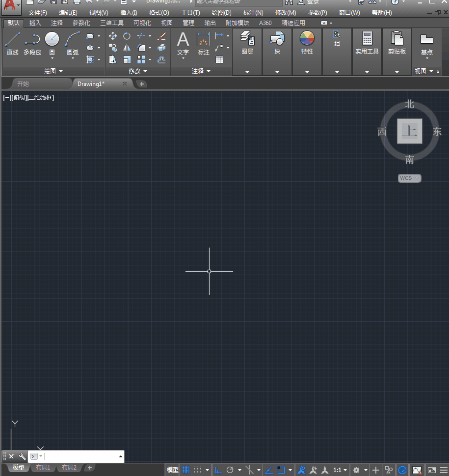The width and height of the screenshot is (449, 476).
Task: Expand the 注释 (Annotation) panel
Action: click(x=201, y=71)
